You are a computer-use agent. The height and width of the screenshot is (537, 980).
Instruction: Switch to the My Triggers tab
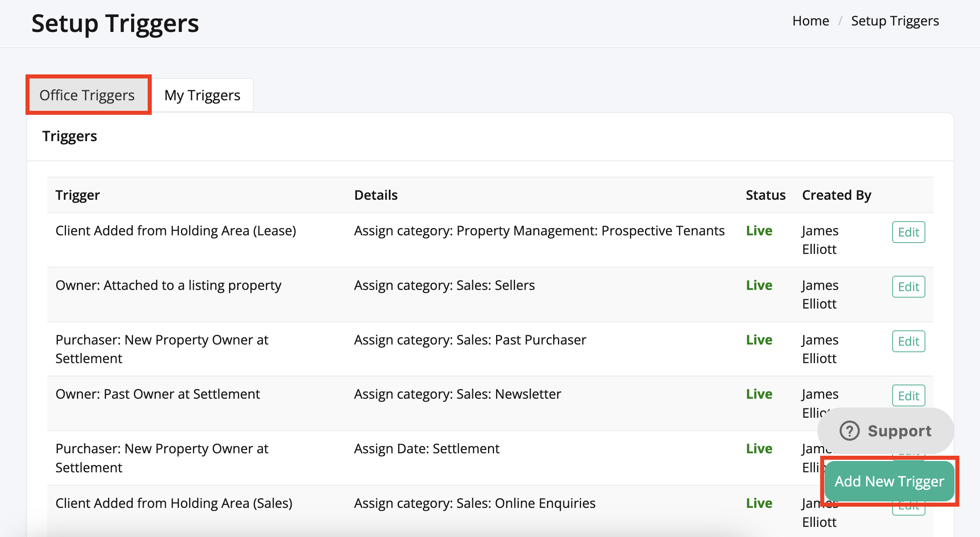tap(202, 95)
